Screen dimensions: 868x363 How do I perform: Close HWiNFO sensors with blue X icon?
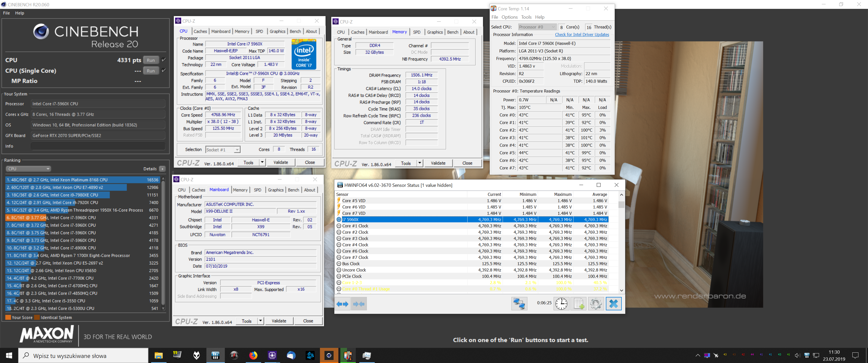tap(614, 304)
